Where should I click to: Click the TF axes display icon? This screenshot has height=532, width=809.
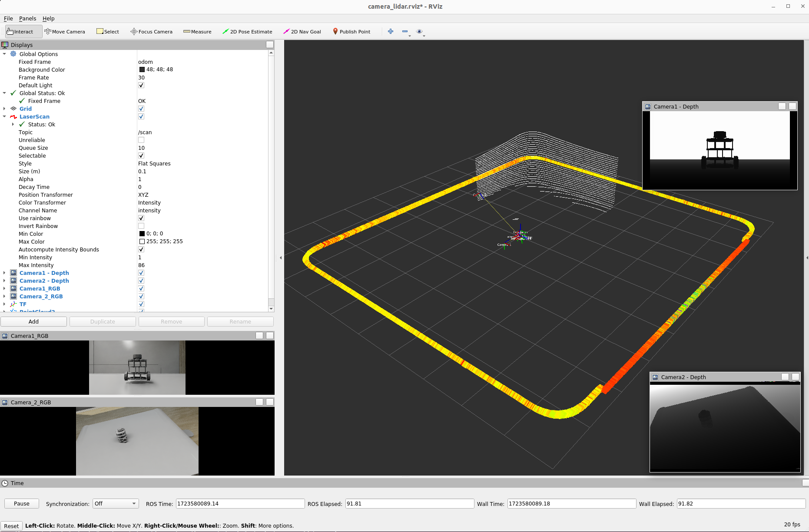click(x=13, y=304)
